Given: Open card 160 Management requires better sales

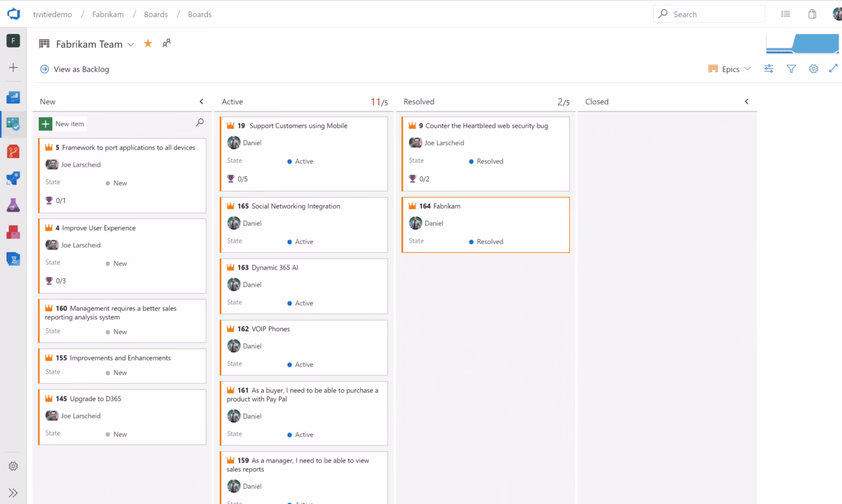Looking at the screenshot, I should [x=111, y=313].
